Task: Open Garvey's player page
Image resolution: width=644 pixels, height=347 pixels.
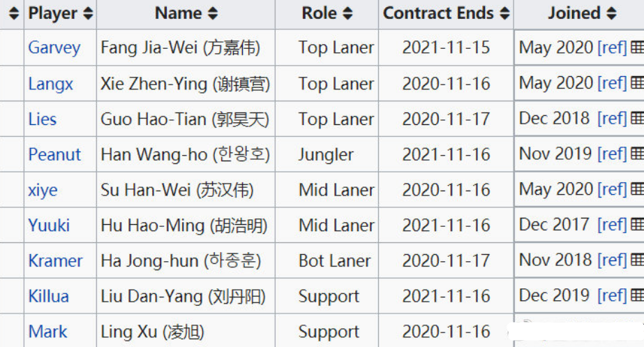Action: pos(54,47)
